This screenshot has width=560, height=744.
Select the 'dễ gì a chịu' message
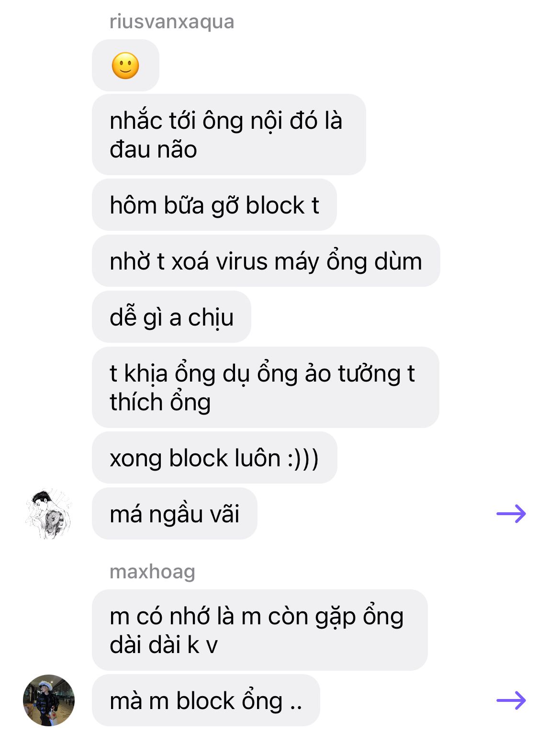pyautogui.click(x=171, y=317)
